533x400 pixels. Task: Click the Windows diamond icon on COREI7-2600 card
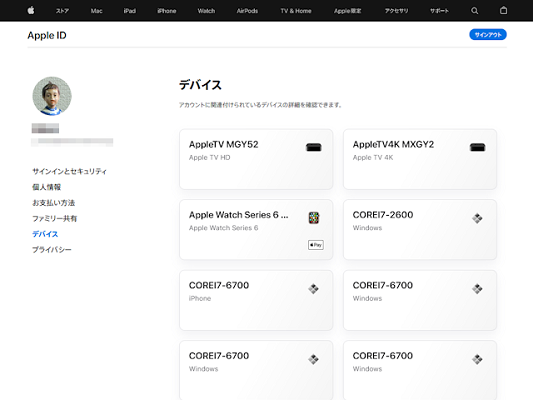477,218
